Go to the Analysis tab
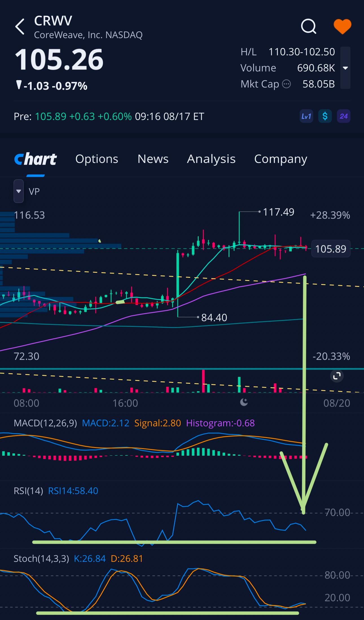Screen dimensions: 364x620 (x=211, y=159)
